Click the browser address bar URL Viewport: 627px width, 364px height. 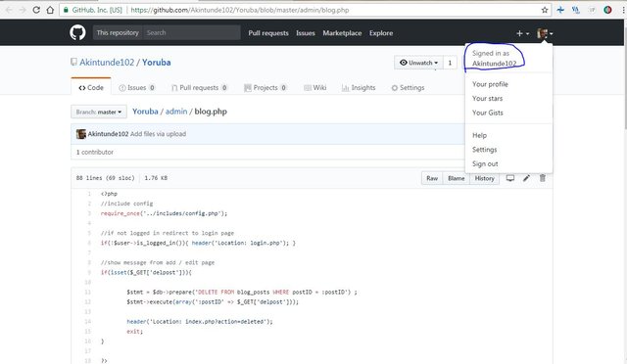[240, 10]
